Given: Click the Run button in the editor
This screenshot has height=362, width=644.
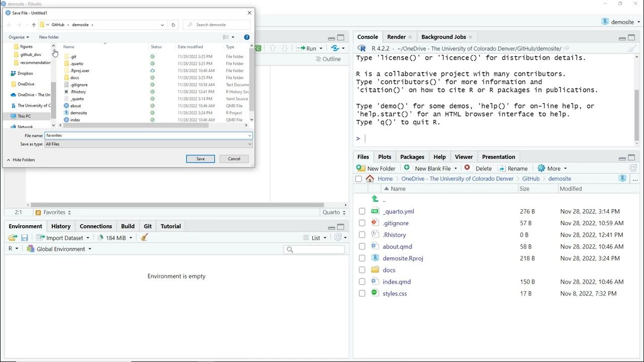Looking at the screenshot, I should 308,48.
